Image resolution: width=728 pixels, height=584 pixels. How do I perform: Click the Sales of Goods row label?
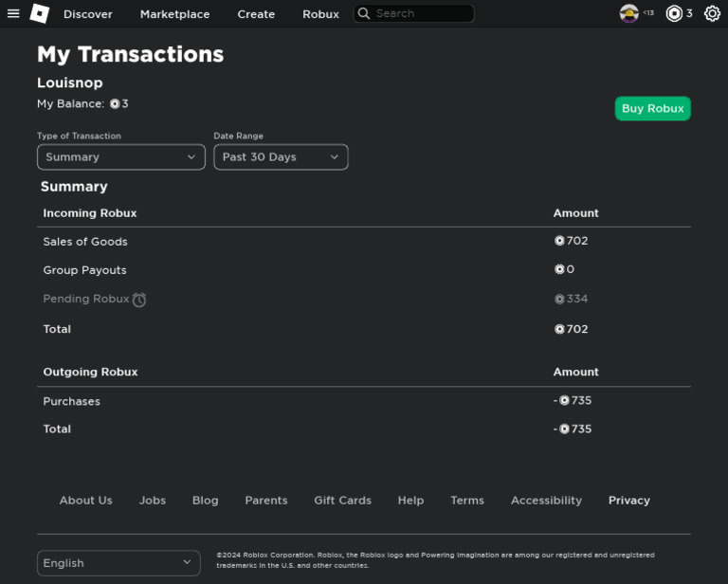point(85,242)
